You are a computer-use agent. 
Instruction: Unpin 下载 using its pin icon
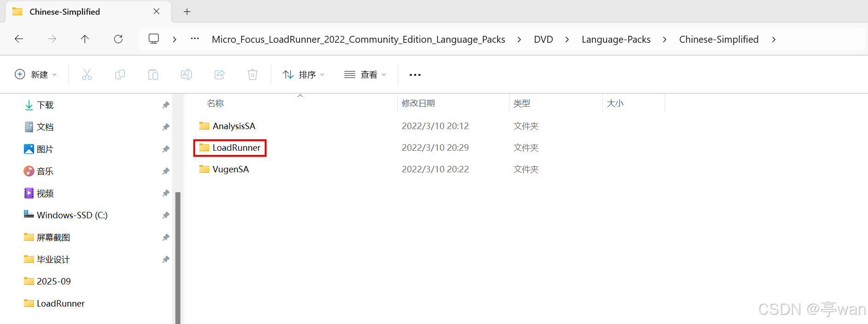(x=166, y=105)
